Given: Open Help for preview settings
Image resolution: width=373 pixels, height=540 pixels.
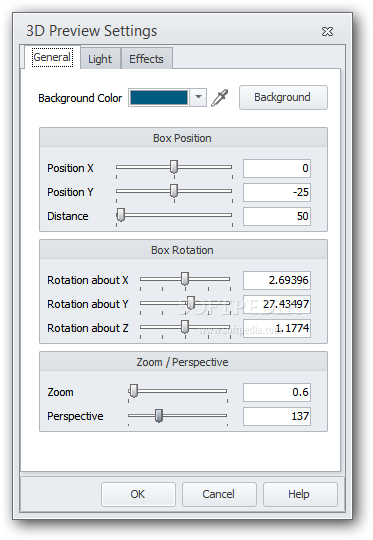Looking at the screenshot, I should click(x=300, y=494).
